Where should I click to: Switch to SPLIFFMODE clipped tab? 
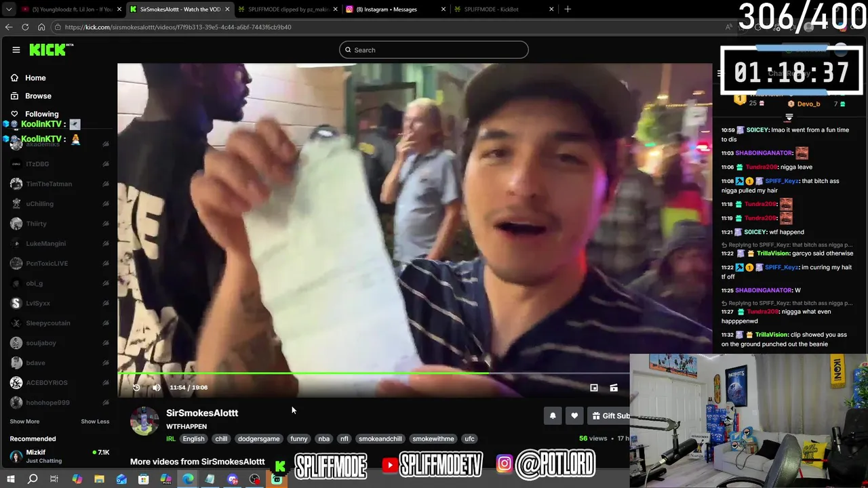(x=288, y=9)
